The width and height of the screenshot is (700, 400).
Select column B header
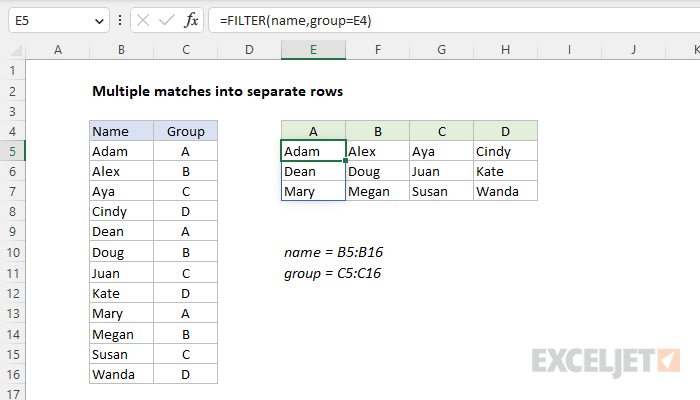(x=121, y=50)
